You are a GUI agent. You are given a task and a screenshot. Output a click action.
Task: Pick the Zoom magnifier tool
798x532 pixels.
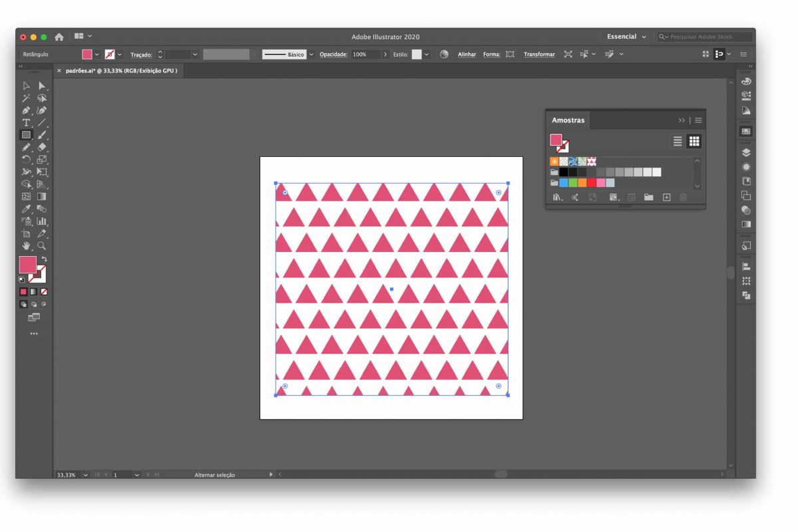42,246
